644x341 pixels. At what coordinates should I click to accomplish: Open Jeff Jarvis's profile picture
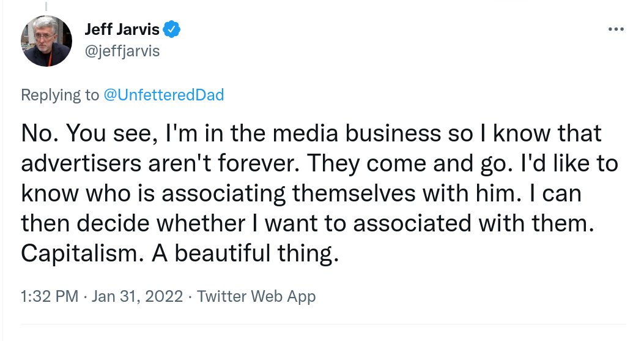(48, 40)
